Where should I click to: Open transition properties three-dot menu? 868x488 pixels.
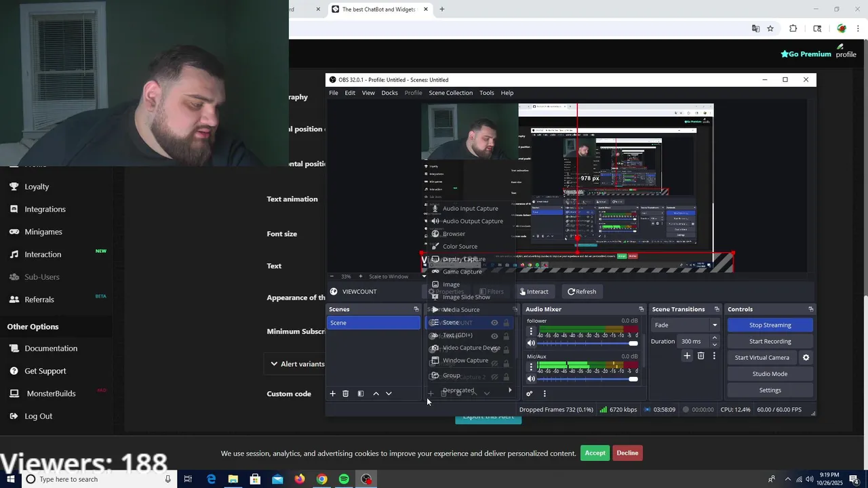point(713,356)
